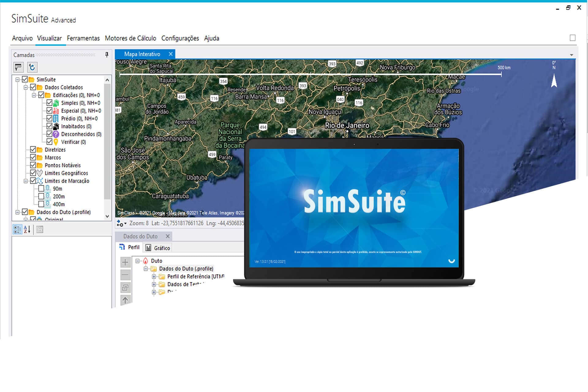Select the Perfil sub-tab
The width and height of the screenshot is (588, 392).
(x=129, y=247)
